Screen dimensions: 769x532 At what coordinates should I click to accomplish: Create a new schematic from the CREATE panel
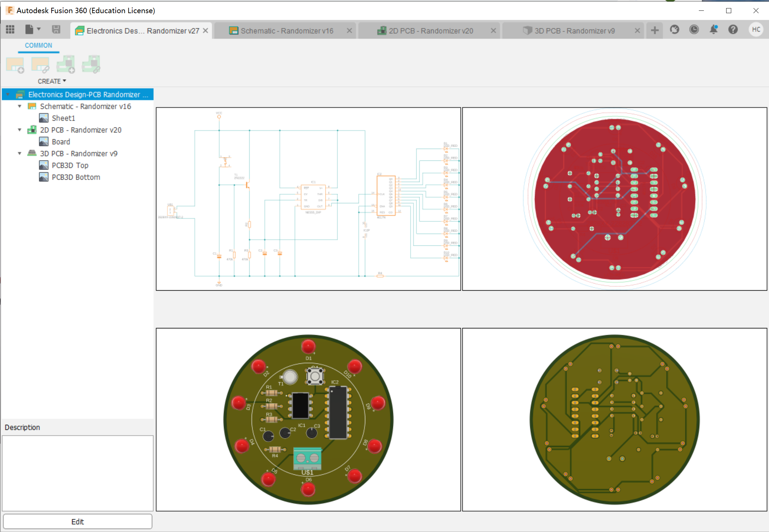pos(15,64)
